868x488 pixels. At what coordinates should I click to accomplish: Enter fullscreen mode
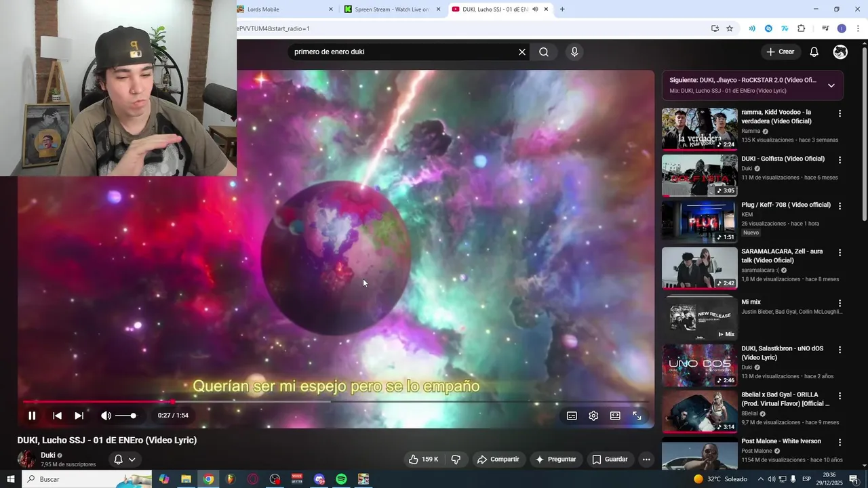(x=637, y=415)
